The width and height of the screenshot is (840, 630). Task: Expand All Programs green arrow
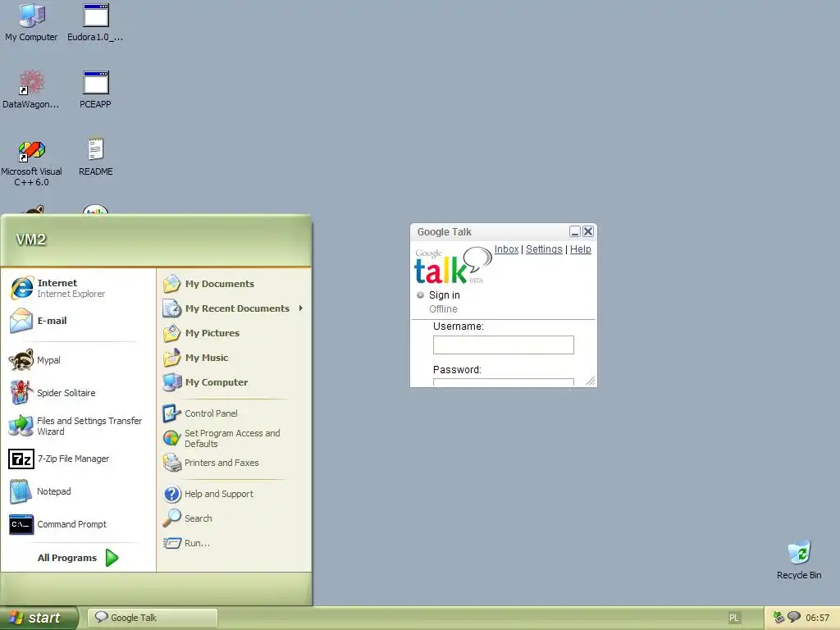112,558
